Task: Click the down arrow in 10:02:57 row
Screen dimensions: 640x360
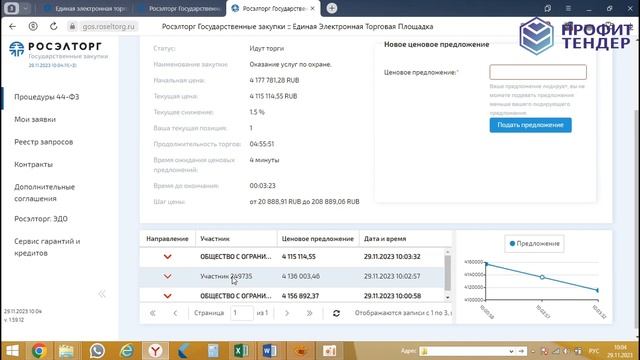Action: tap(167, 276)
